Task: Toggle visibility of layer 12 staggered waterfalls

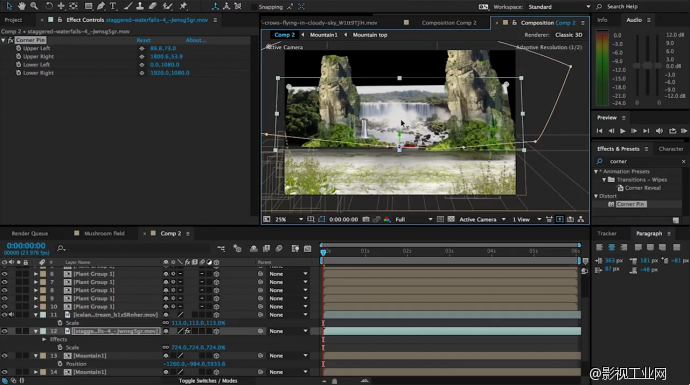Action: click(x=4, y=331)
